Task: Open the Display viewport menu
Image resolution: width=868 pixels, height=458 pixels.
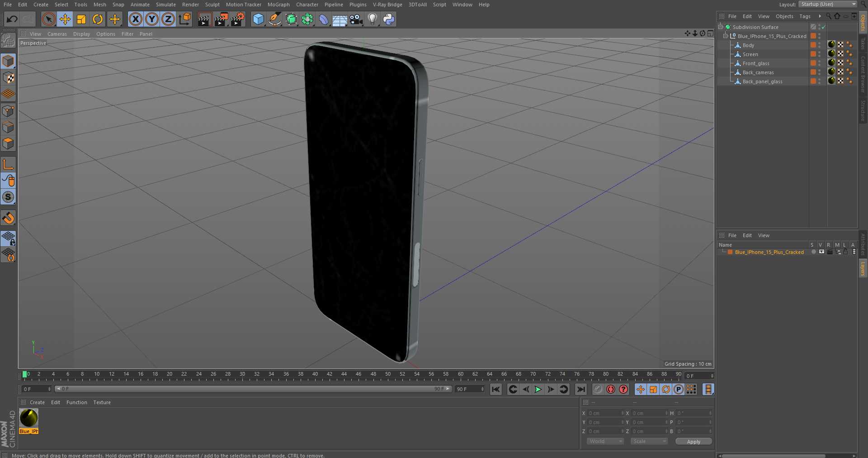Action: pyautogui.click(x=81, y=34)
